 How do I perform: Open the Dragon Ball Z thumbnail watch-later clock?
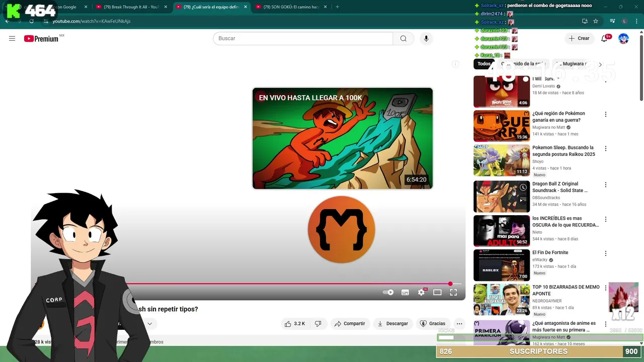523,188
